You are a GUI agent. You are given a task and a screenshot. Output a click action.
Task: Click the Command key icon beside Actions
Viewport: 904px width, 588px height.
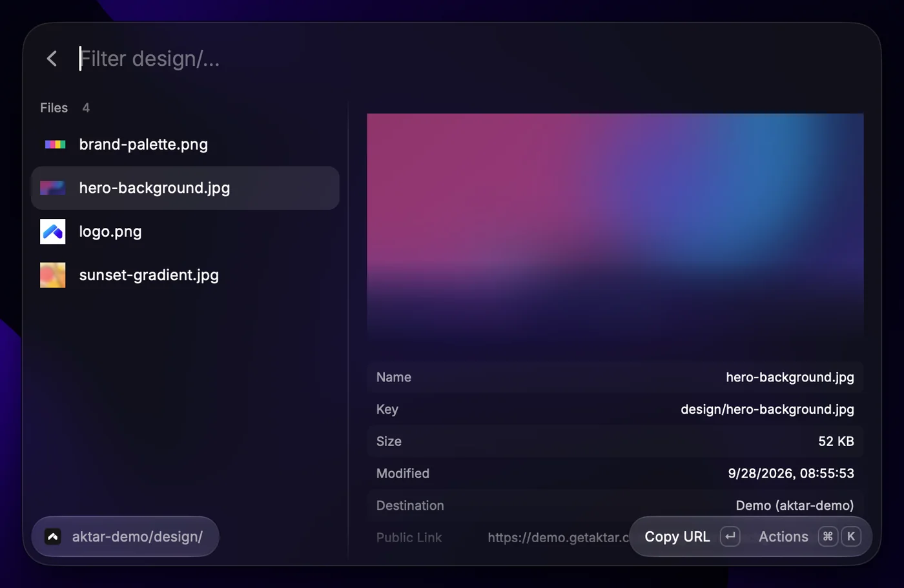(x=828, y=536)
